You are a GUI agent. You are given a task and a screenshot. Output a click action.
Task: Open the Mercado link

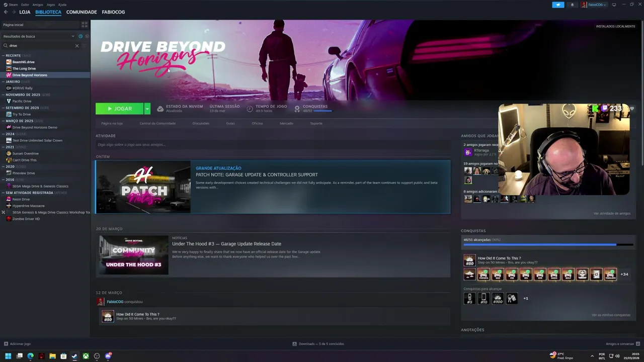286,123
